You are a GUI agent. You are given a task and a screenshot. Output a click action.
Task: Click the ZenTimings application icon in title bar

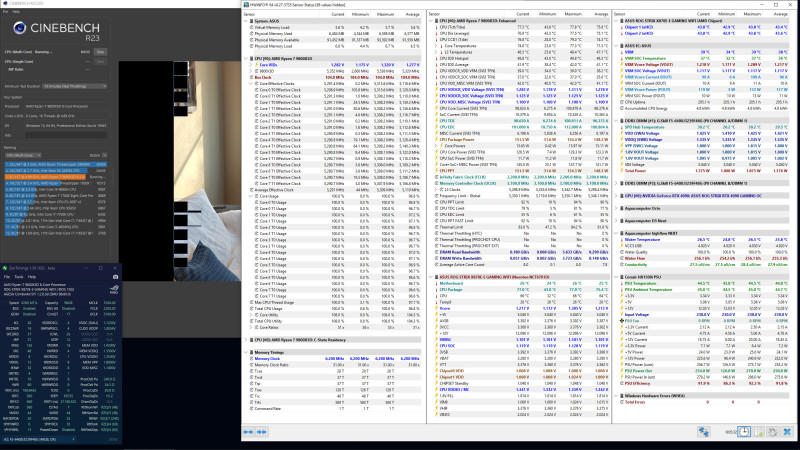[x=5, y=268]
